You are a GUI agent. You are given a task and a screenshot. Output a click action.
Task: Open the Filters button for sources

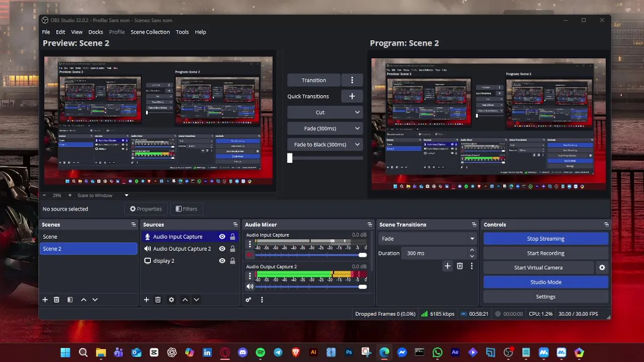click(x=186, y=209)
